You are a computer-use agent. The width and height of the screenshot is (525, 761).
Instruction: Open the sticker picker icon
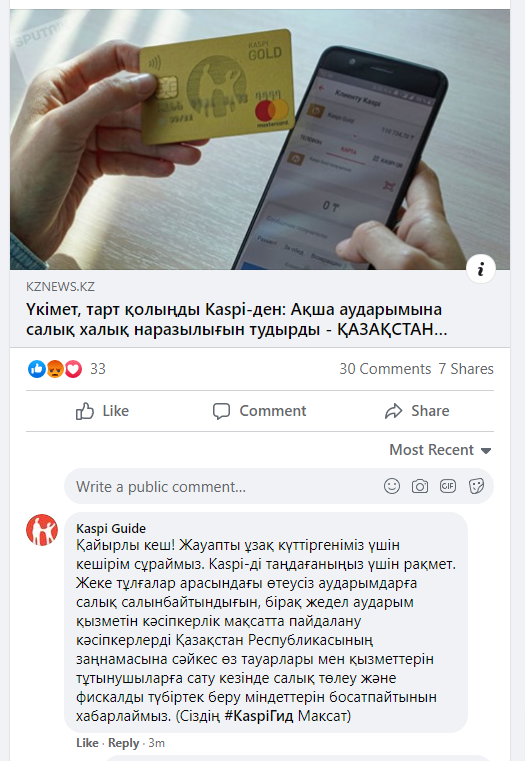pyautogui.click(x=476, y=486)
